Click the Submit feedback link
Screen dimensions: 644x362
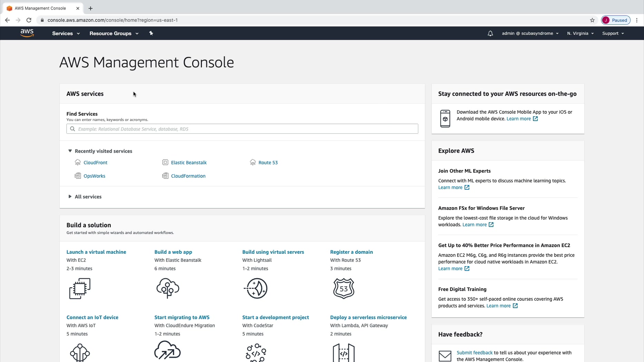(474, 353)
